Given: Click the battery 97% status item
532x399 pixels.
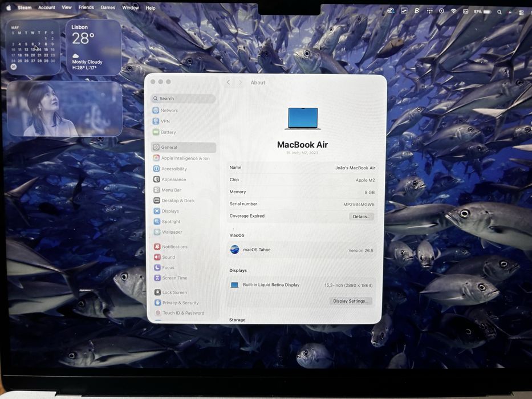Looking at the screenshot, I should [482, 11].
